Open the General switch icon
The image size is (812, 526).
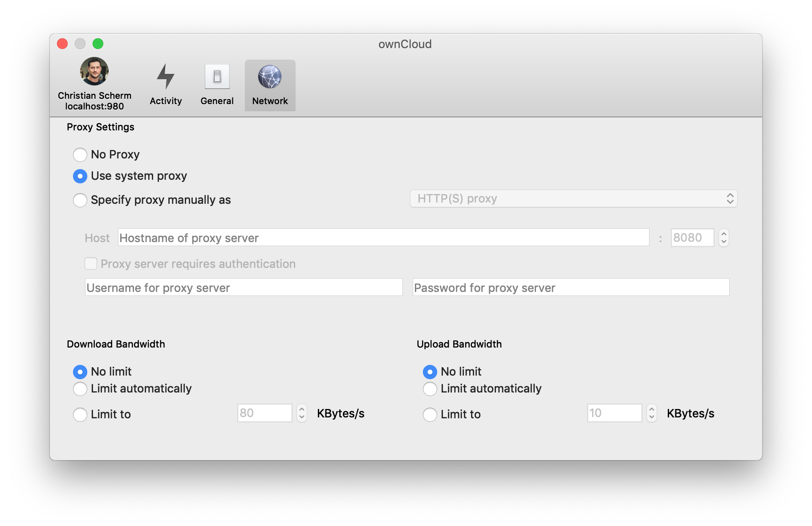point(217,77)
